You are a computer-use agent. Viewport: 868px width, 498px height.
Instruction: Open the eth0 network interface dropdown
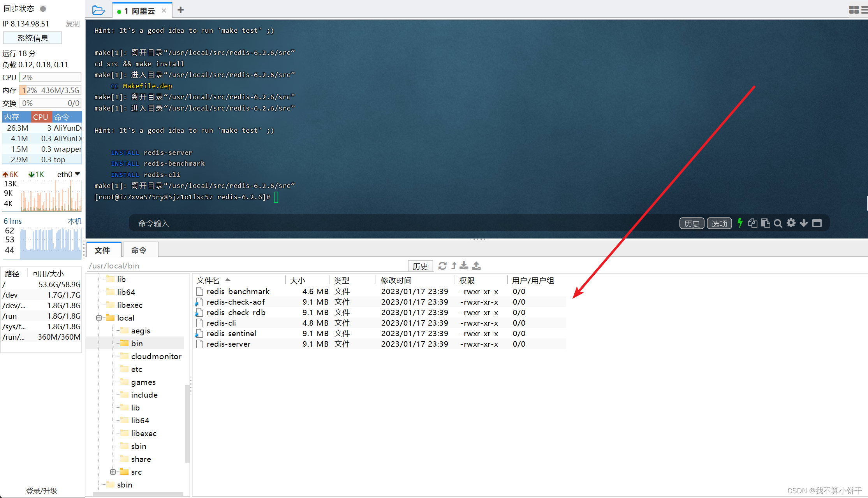click(77, 174)
